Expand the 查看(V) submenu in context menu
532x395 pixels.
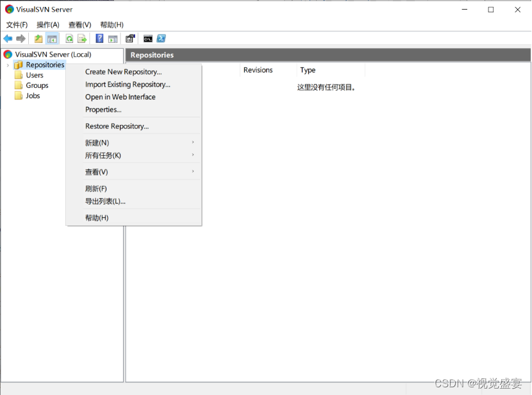click(134, 172)
